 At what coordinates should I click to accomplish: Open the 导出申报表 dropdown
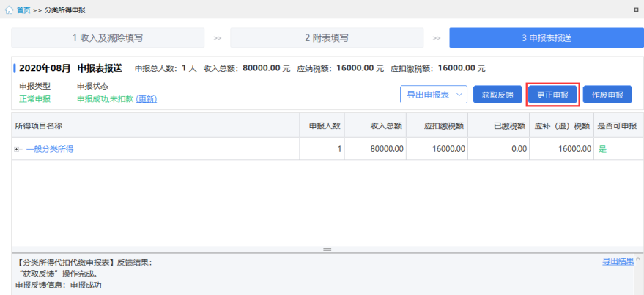pyautogui.click(x=434, y=95)
